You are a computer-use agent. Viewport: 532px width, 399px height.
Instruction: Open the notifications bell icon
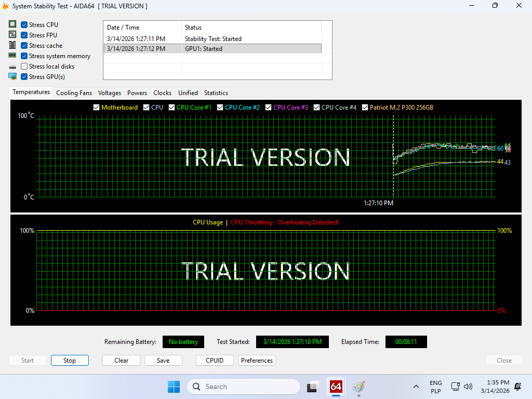[518, 387]
